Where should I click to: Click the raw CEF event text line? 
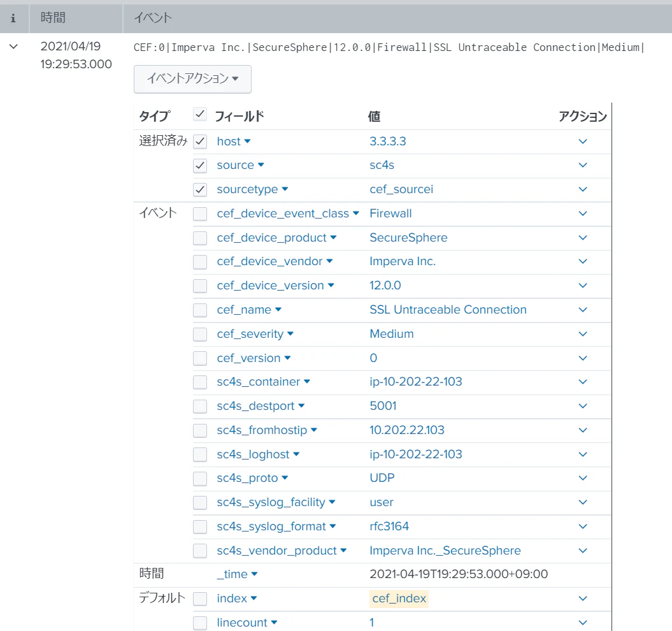click(389, 47)
